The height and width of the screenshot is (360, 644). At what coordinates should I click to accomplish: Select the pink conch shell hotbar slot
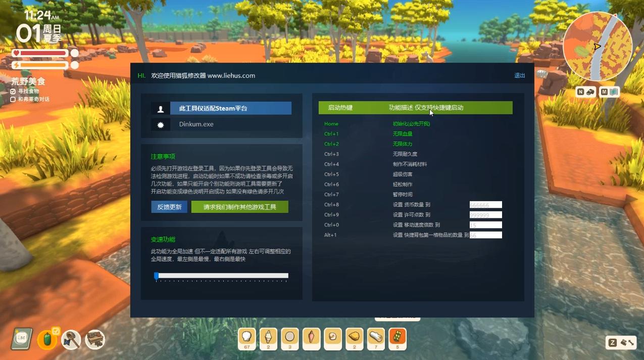312,339
